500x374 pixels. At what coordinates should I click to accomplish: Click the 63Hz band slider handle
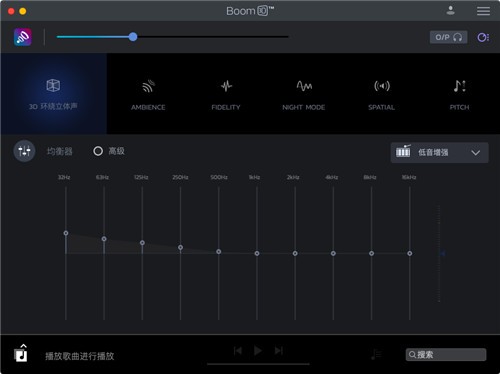[x=104, y=239]
